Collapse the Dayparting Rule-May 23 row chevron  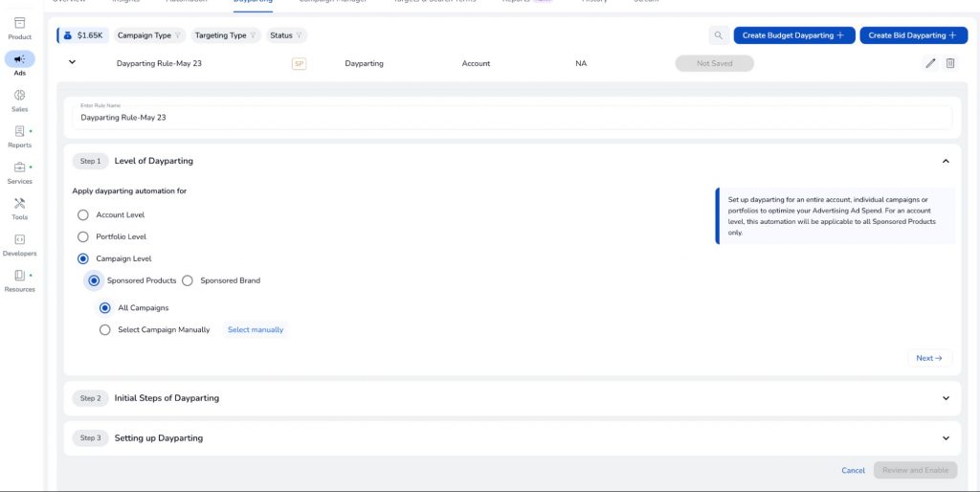[72, 62]
